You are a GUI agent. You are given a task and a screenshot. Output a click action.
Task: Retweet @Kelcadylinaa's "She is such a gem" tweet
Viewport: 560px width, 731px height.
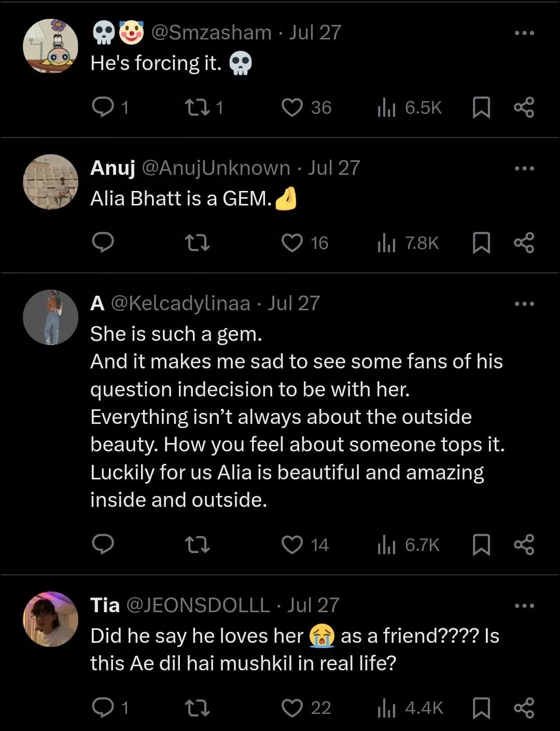tap(197, 544)
